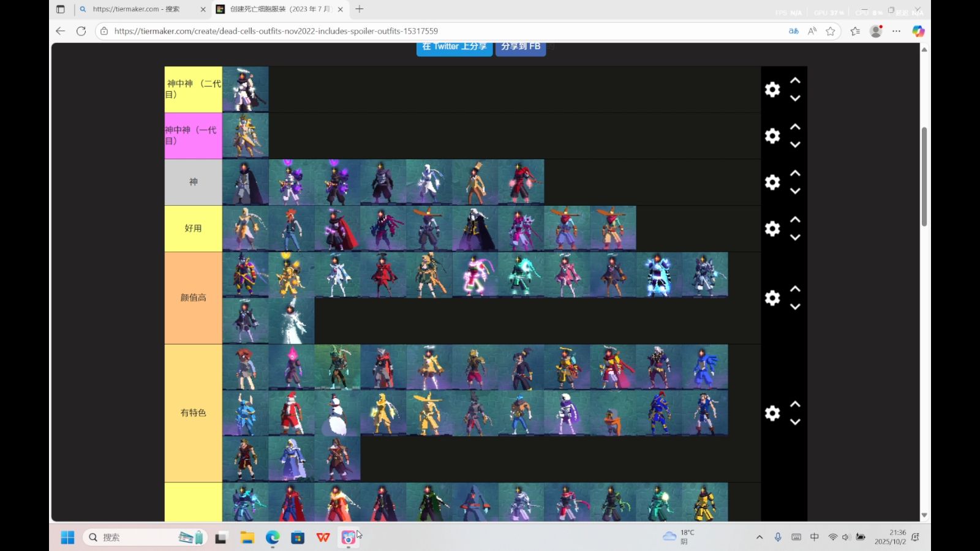Move the 有特色 tier row up

tap(795, 404)
